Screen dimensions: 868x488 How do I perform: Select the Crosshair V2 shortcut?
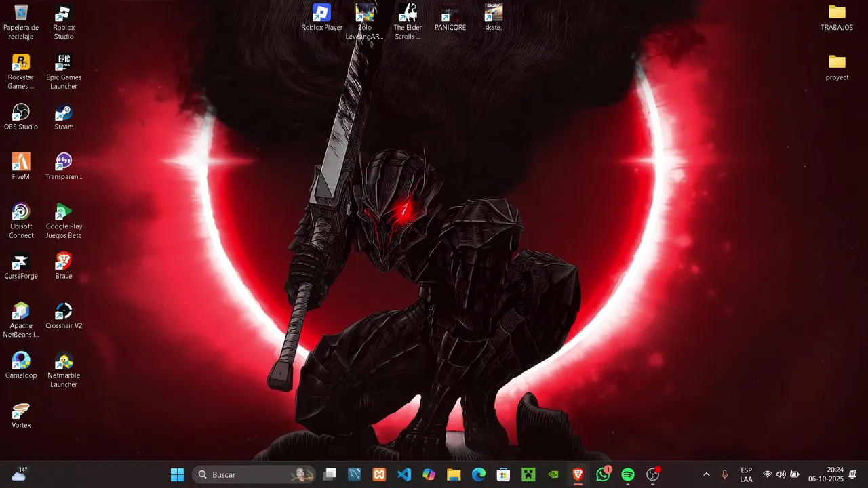pos(64,315)
